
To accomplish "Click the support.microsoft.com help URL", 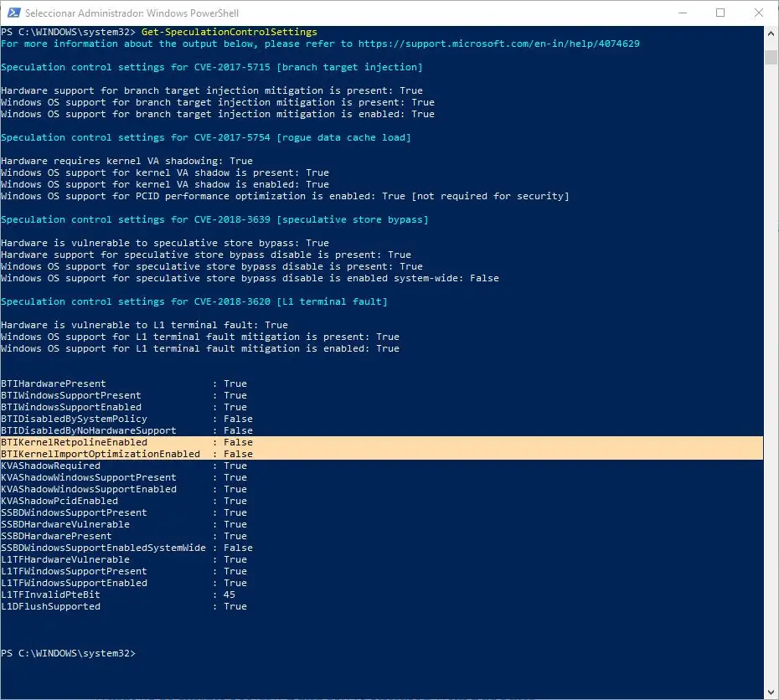I will pyautogui.click(x=498, y=44).
